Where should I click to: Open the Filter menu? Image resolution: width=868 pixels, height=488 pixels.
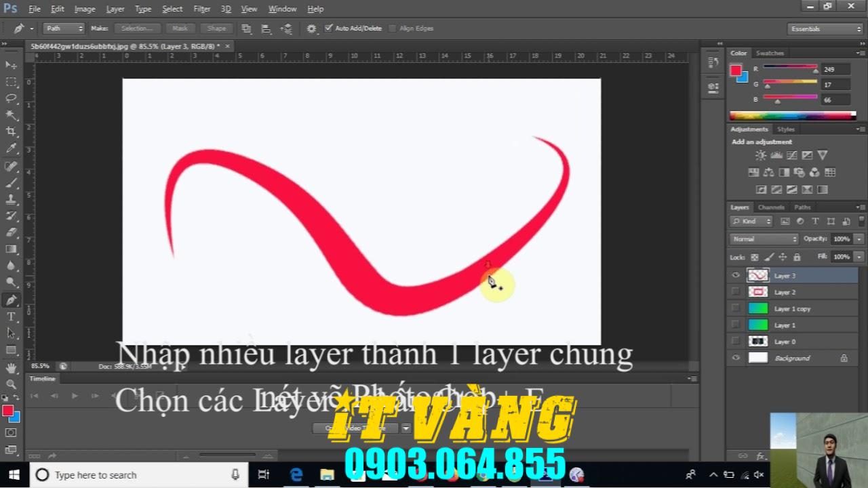[x=201, y=9]
